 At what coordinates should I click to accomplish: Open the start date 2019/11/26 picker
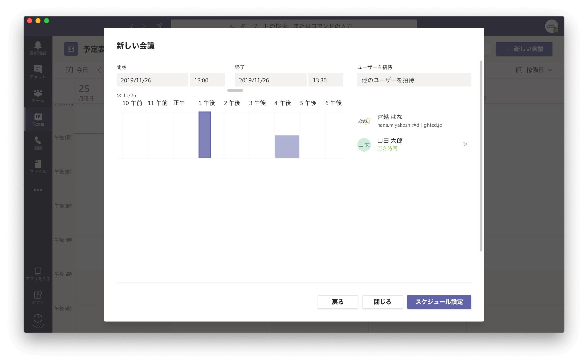152,80
